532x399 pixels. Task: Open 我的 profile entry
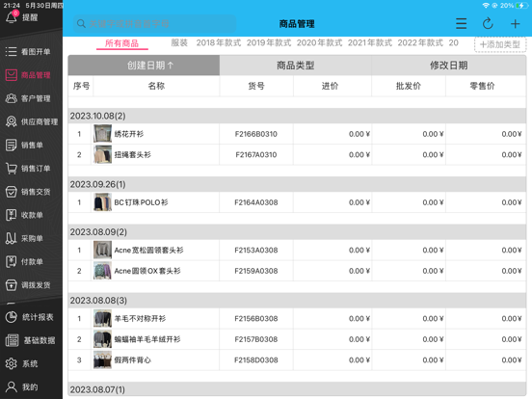point(22,386)
